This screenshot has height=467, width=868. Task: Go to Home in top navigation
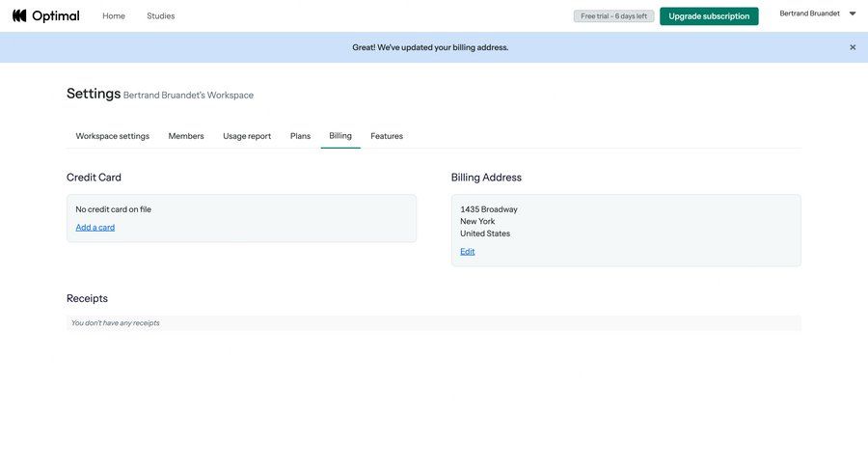pos(114,16)
